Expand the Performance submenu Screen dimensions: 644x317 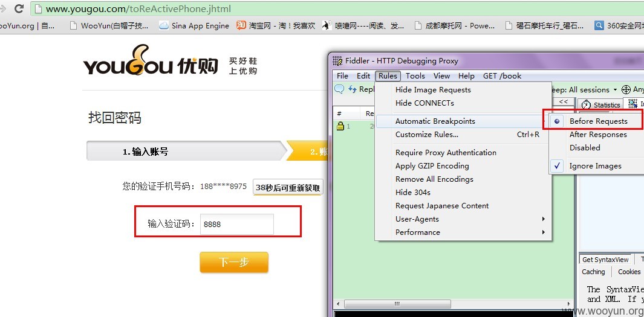463,232
